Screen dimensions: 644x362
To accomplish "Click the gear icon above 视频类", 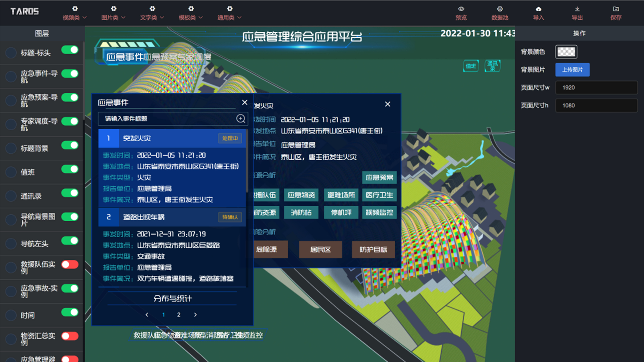I will coord(75,9).
